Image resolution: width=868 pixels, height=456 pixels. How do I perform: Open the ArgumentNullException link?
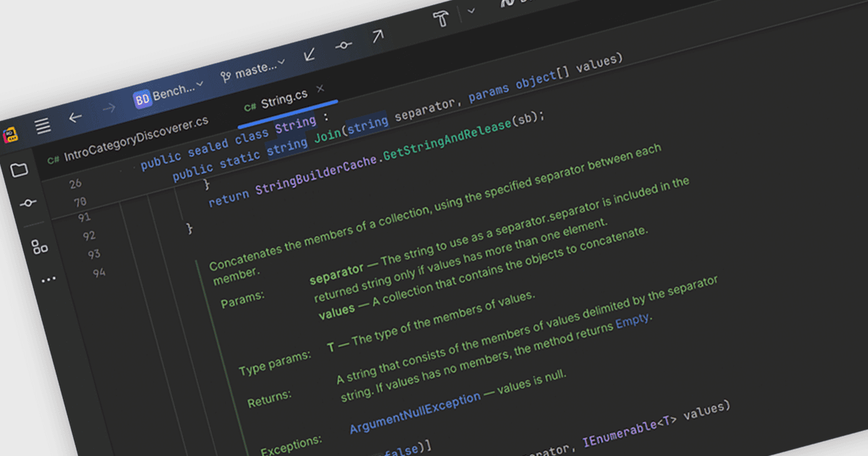(x=415, y=413)
